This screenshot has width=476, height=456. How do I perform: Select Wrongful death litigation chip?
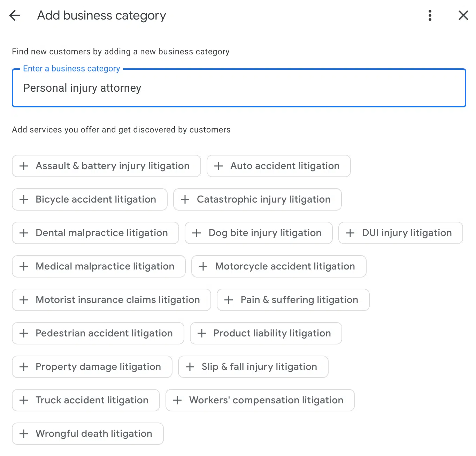click(x=87, y=434)
